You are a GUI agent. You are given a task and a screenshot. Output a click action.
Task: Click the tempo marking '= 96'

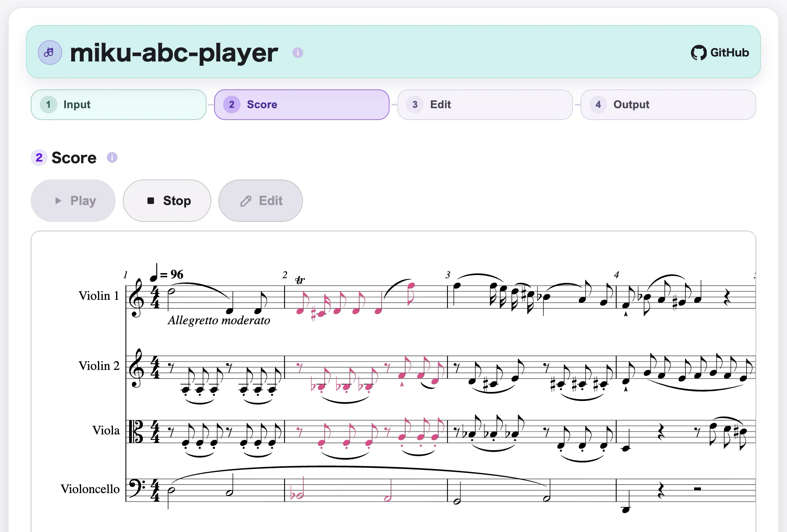click(x=172, y=274)
